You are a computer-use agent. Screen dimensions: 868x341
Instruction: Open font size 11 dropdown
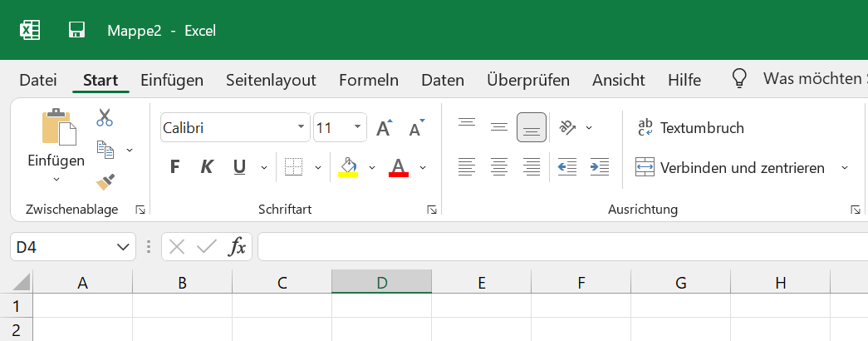[x=357, y=127]
